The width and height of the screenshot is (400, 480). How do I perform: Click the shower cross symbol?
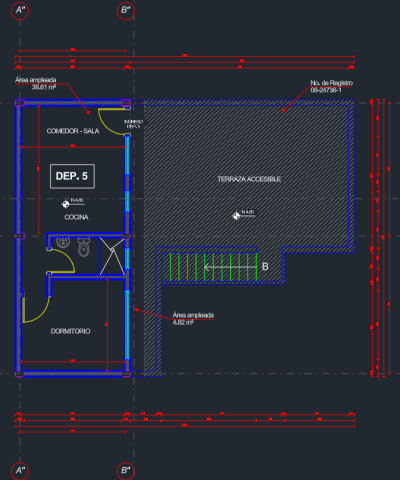(x=112, y=256)
